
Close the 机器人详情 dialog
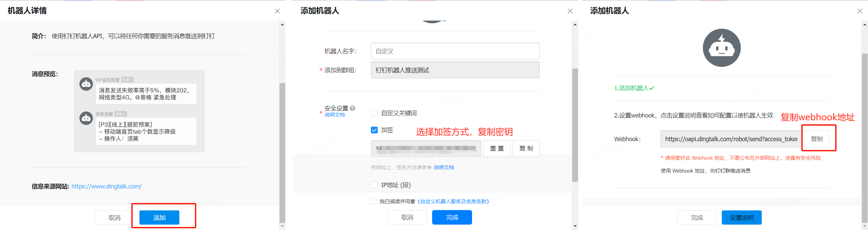click(277, 11)
